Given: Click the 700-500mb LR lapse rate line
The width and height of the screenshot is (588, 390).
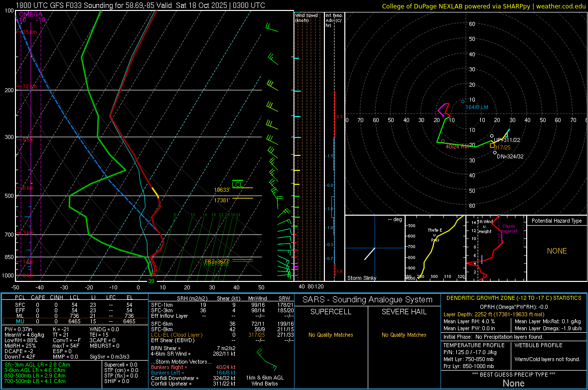Looking at the screenshot, I should 35,381.
